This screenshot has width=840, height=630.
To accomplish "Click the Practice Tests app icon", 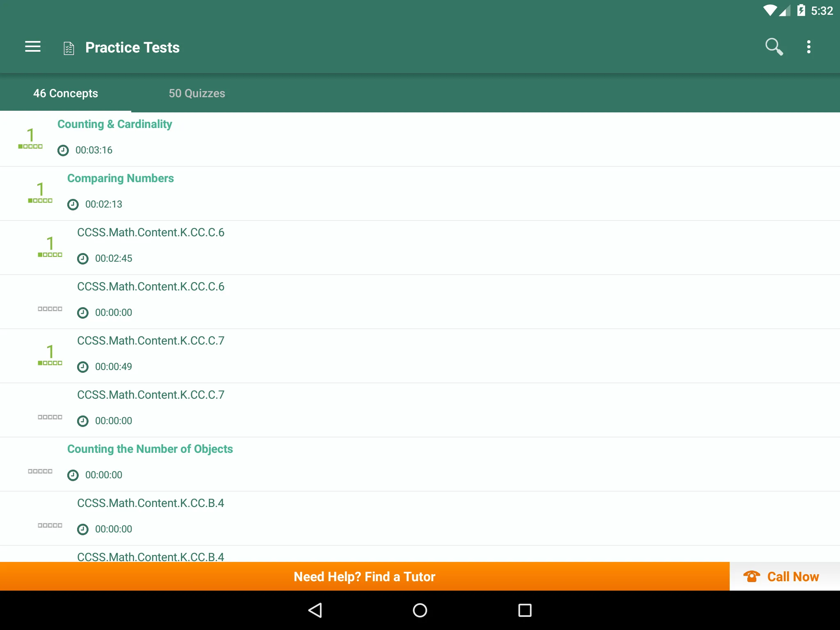I will (67, 47).
